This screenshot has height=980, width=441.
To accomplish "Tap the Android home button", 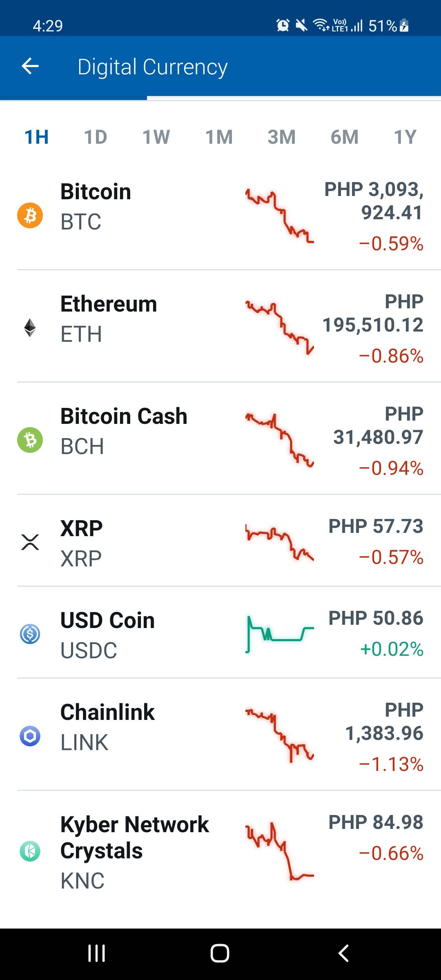I will click(x=220, y=953).
